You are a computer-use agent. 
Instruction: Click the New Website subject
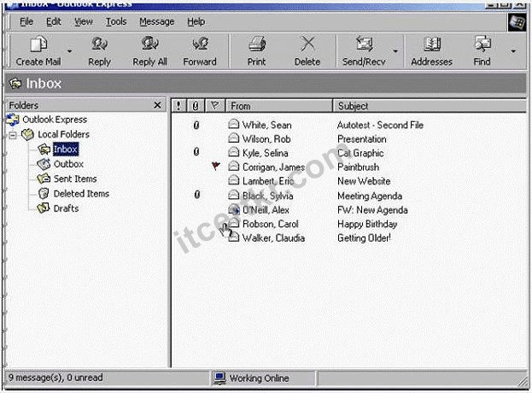tap(364, 181)
